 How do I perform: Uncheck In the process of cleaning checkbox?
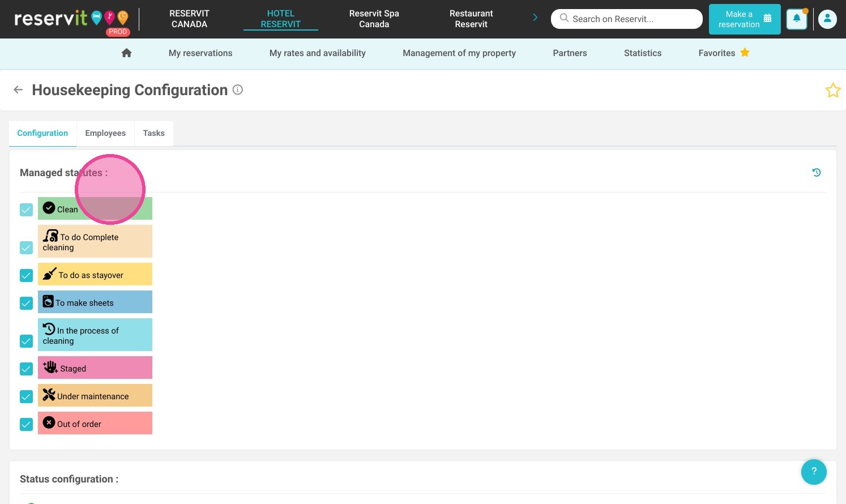click(x=27, y=341)
